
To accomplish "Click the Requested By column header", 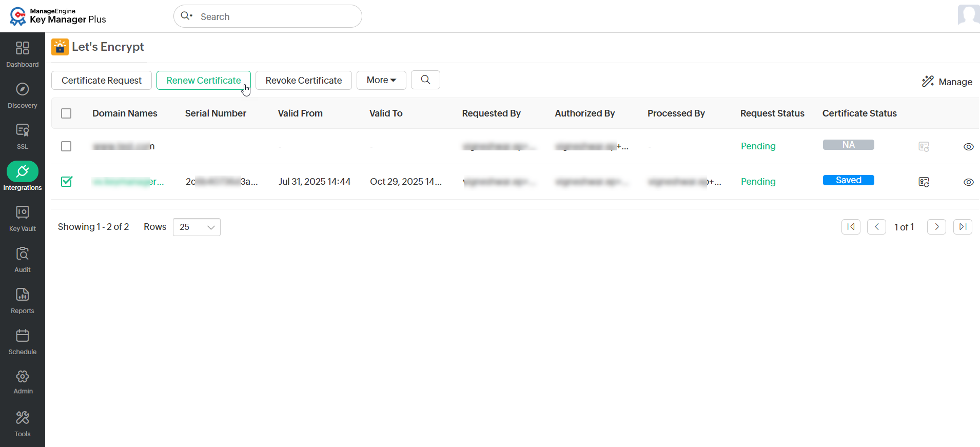I will pos(491,113).
